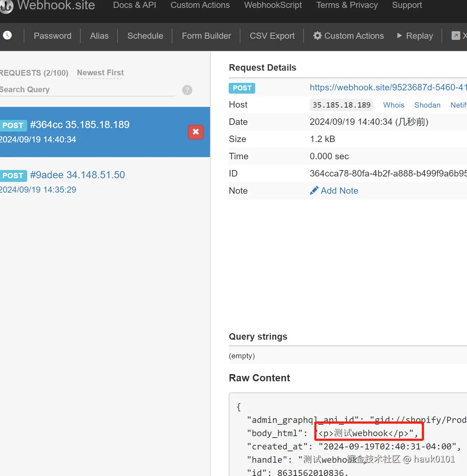Click host IP 35.185.18.189
Viewport: 467px width, 476px height.
pyautogui.click(x=342, y=105)
